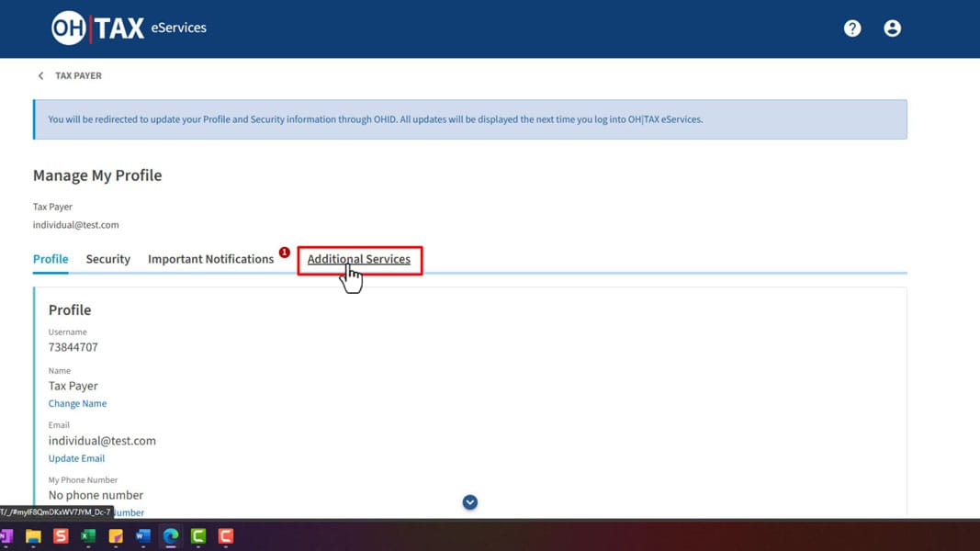Click the back chevron beside TAX PAYER
The width and height of the screenshot is (980, 551).
click(x=40, y=75)
